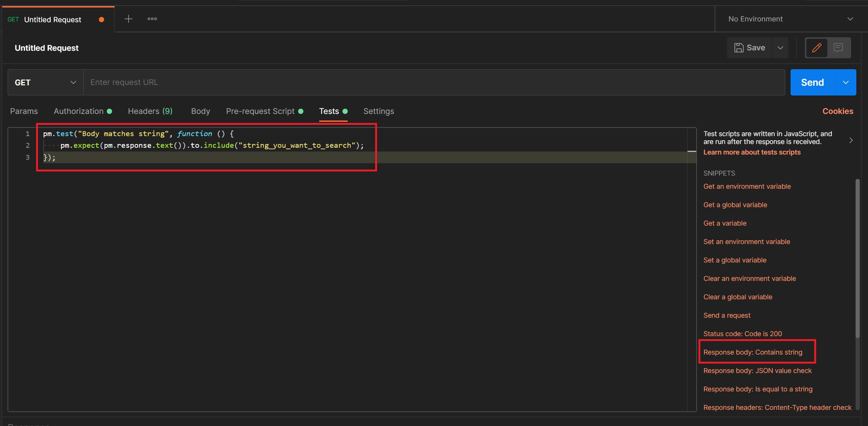
Task: Open a new request tab with plus icon
Action: 128,19
